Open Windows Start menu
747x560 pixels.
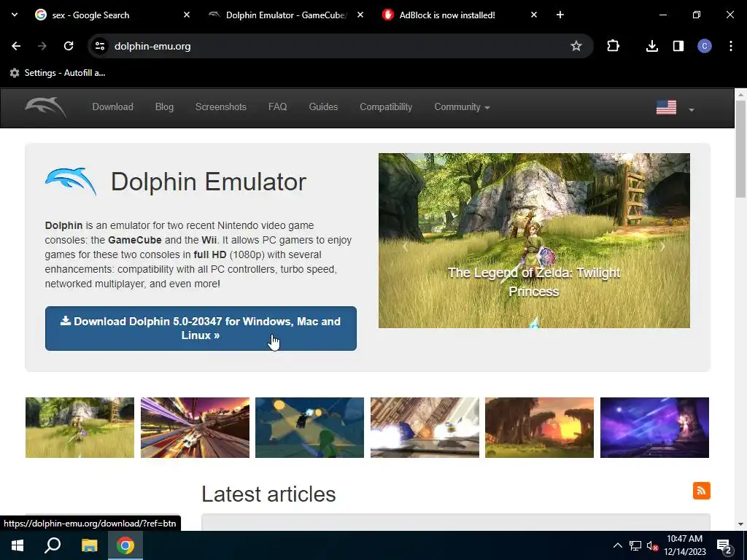(18, 545)
